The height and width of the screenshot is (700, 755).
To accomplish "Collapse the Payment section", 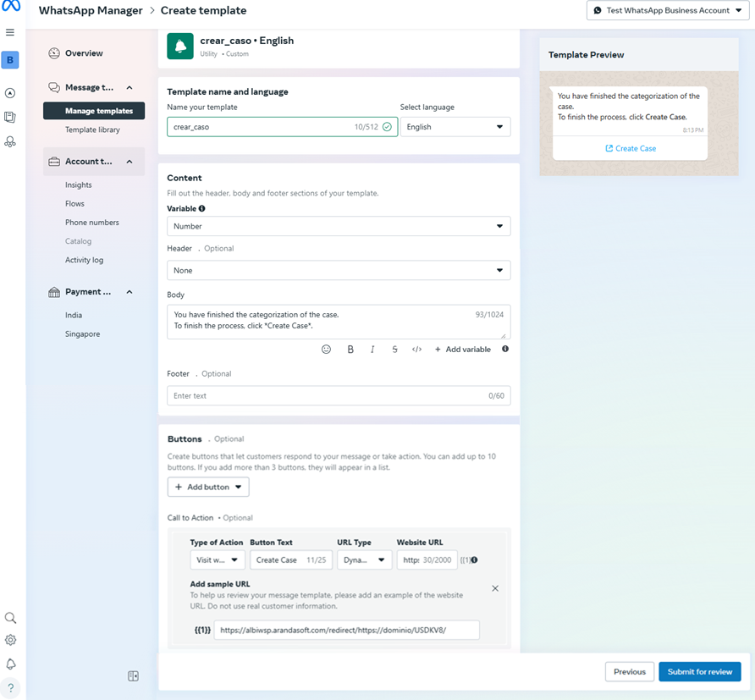I will [129, 292].
